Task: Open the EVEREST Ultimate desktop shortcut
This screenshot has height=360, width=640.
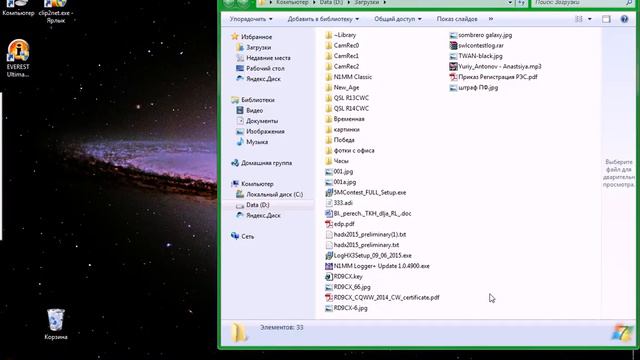Action: (x=18, y=58)
